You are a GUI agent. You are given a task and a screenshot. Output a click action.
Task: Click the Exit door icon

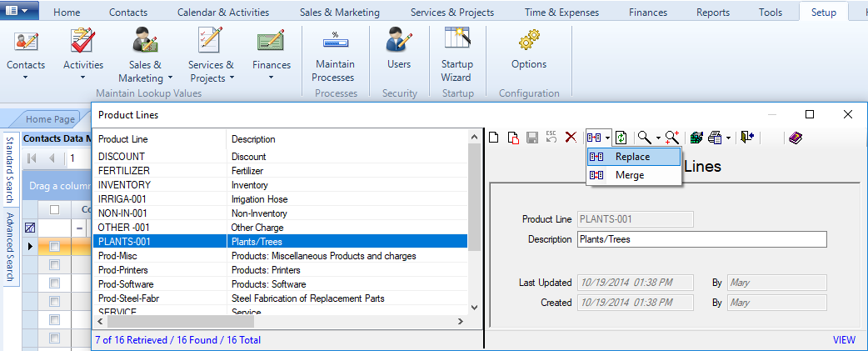point(747,138)
